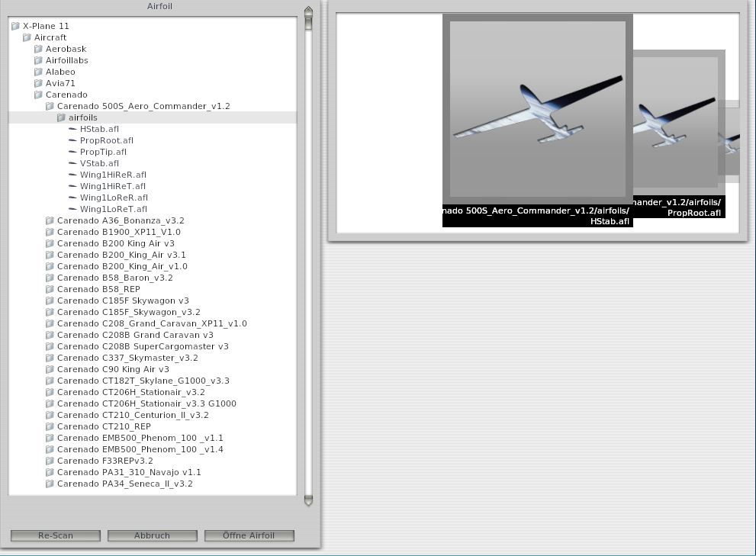This screenshot has width=756, height=556.
Task: Click the Abbruch cancel button
Action: tap(152, 535)
